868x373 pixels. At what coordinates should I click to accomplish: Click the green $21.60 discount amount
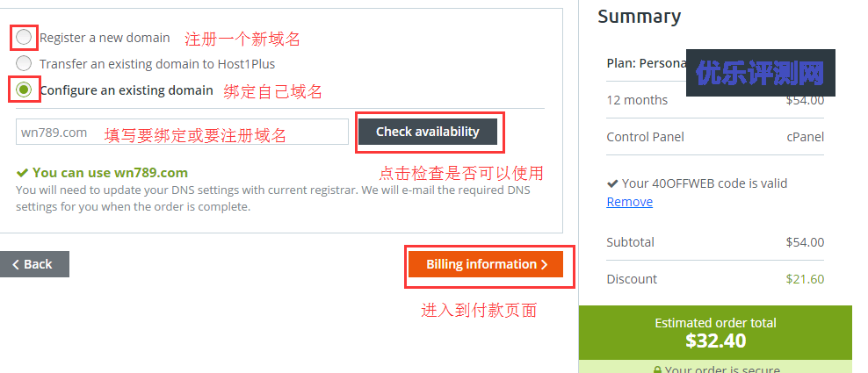pyautogui.click(x=805, y=279)
